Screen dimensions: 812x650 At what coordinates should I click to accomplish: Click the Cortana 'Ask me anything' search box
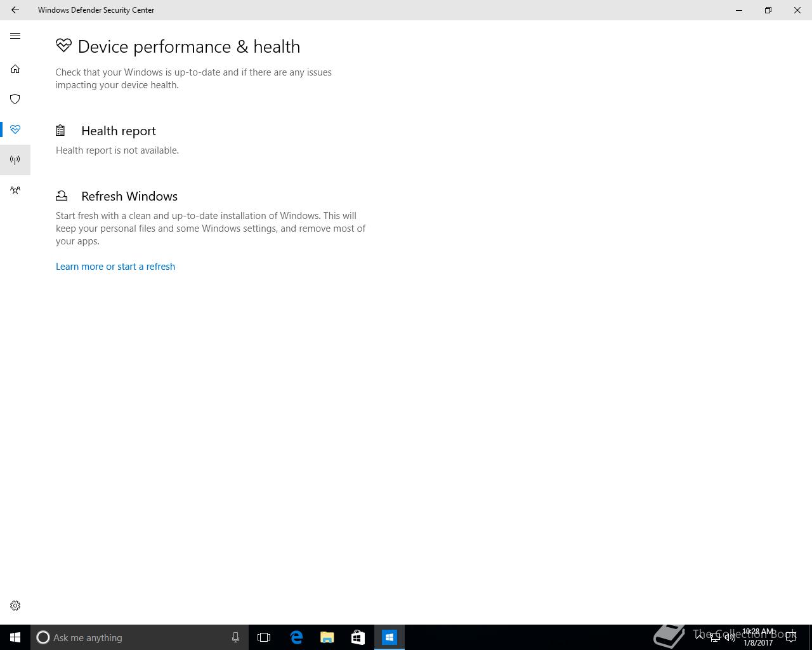(x=140, y=637)
